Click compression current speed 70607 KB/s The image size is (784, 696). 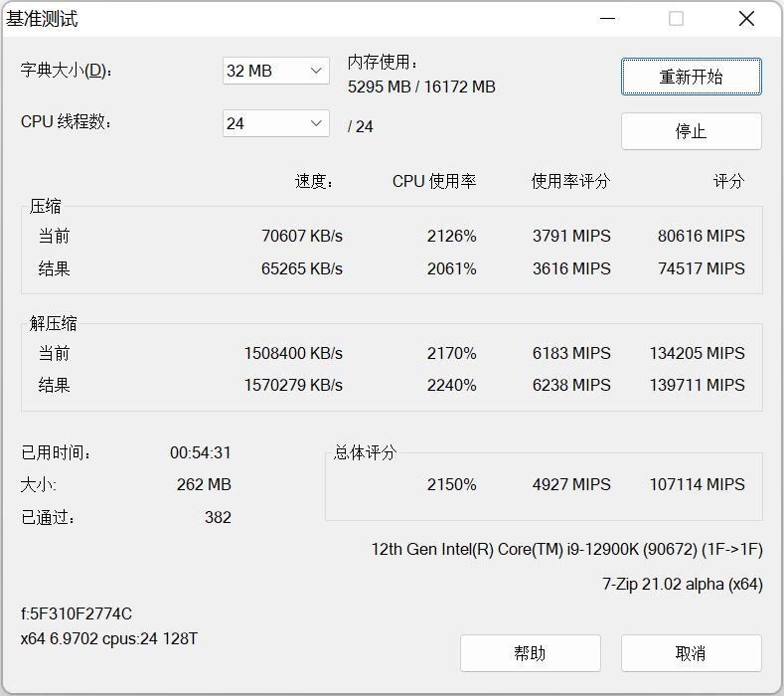pos(302,236)
